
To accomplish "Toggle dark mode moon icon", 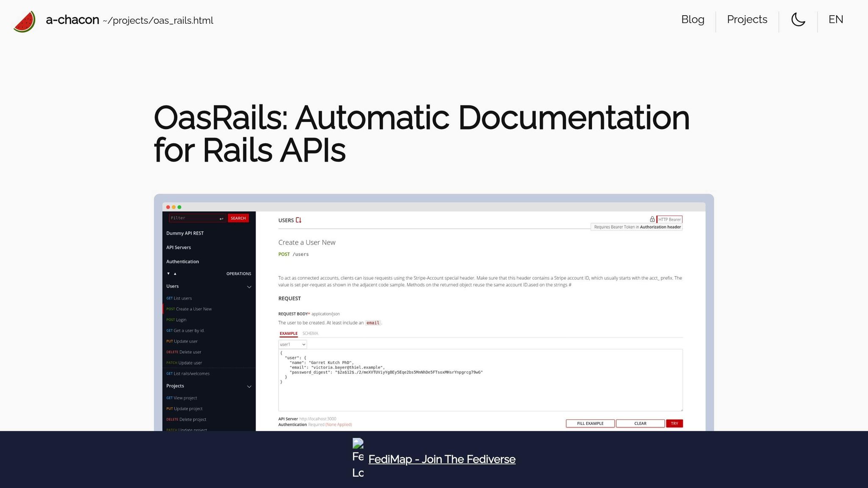I will click(x=798, y=19).
